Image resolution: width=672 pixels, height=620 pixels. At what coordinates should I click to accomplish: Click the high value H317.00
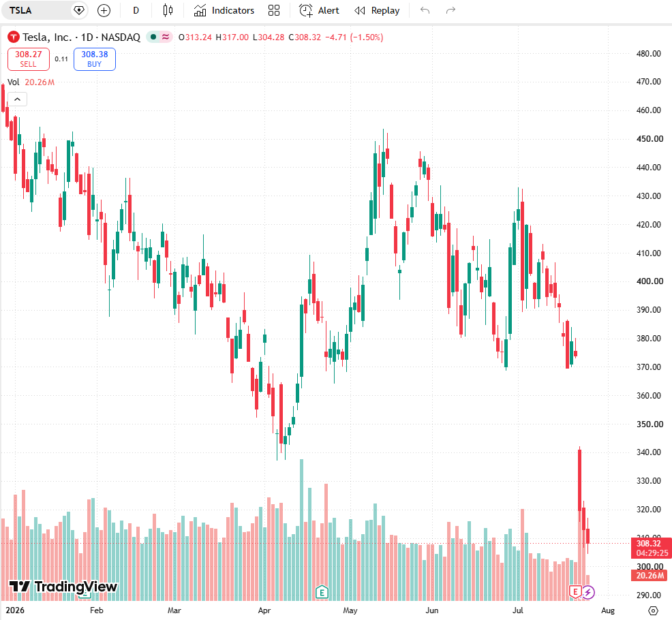(x=232, y=37)
